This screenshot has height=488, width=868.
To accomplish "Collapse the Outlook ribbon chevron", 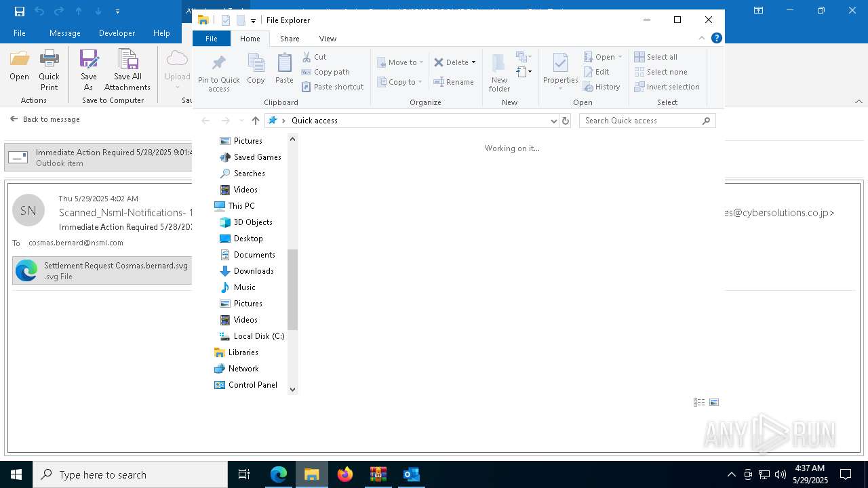I will pos(859,101).
